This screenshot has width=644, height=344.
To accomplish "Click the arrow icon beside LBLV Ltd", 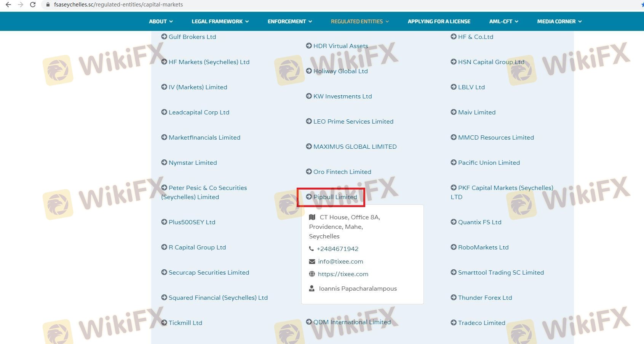I will 454,87.
